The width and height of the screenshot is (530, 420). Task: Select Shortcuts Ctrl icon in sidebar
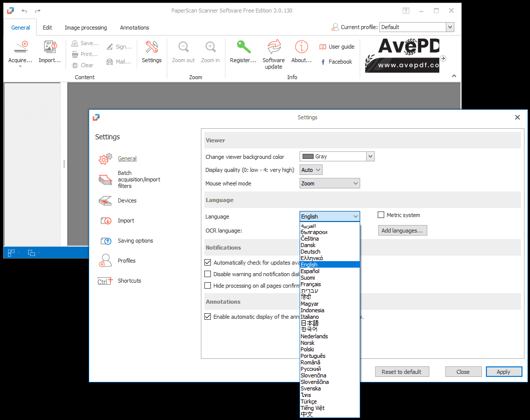pyautogui.click(x=105, y=281)
